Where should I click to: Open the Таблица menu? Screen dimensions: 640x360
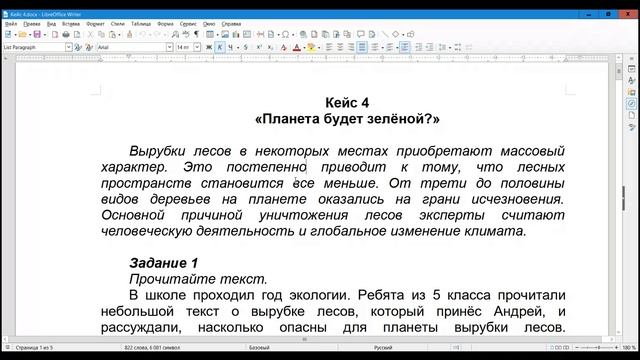coord(141,24)
